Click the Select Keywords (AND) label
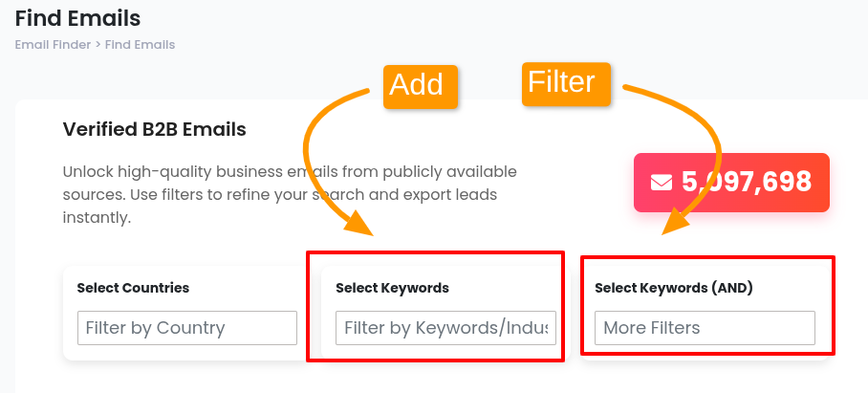868x393 pixels. click(673, 288)
